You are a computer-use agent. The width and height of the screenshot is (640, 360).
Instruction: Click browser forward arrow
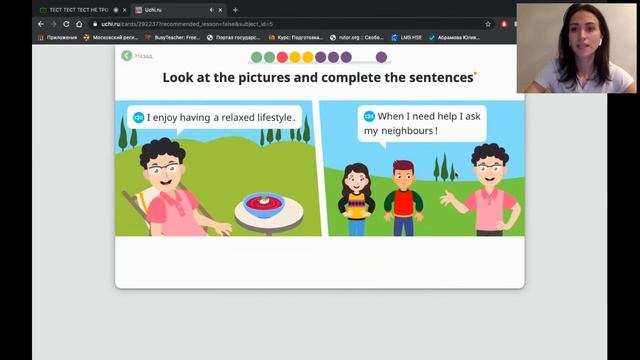(x=53, y=24)
